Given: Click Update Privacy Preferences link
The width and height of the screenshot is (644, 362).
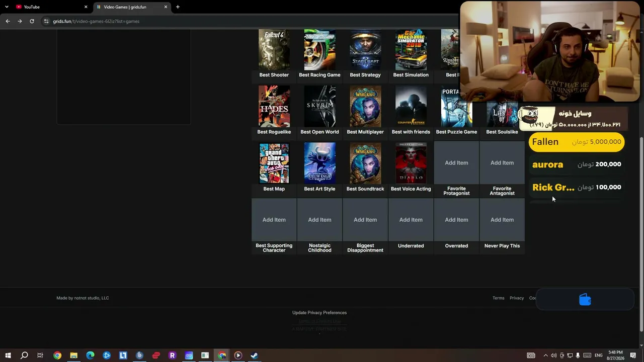Looking at the screenshot, I should pos(319,313).
